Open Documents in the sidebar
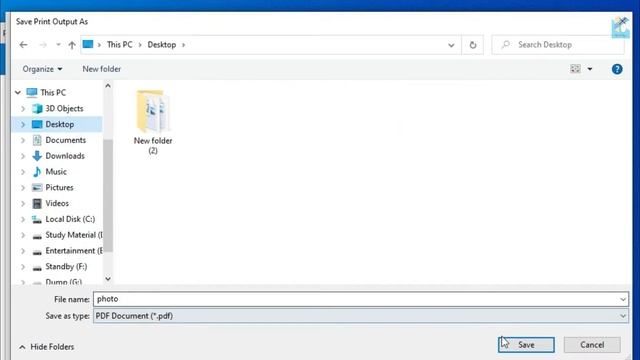This screenshot has width=640, height=360. [66, 140]
